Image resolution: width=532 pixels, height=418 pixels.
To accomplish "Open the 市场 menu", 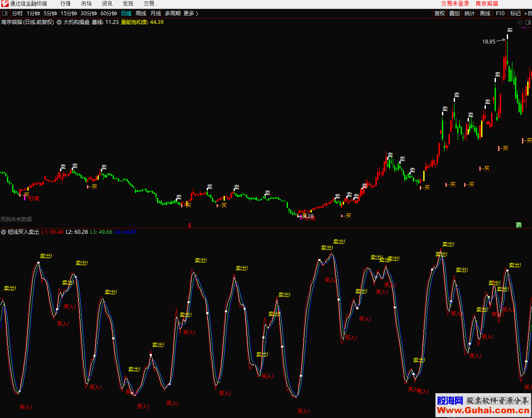I will (x=86, y=3).
